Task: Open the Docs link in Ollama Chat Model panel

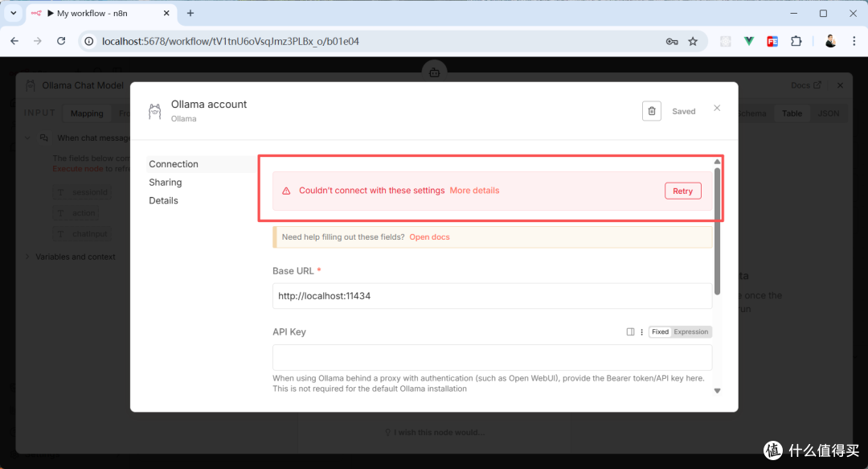Action: point(806,85)
